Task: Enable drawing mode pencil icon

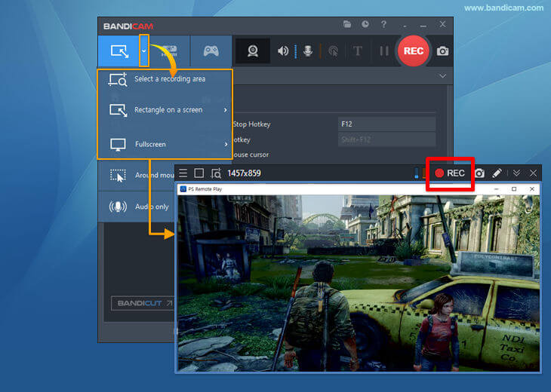Action: [497, 173]
